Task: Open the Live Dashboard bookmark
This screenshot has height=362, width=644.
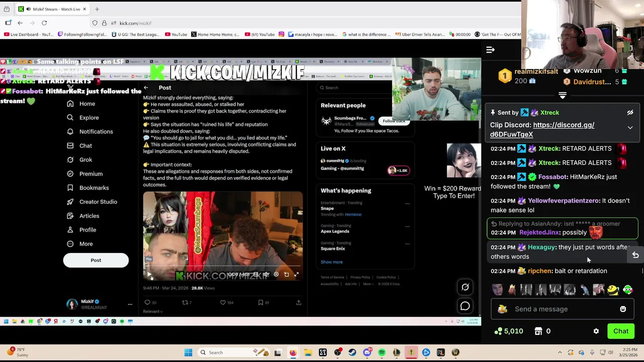Action: pos(29,35)
